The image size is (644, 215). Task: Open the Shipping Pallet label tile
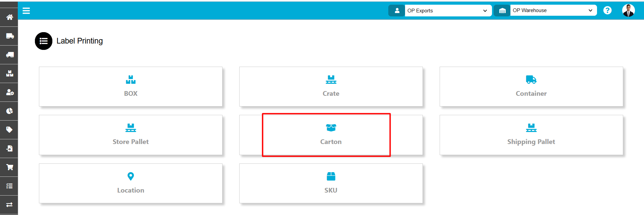[531, 135]
